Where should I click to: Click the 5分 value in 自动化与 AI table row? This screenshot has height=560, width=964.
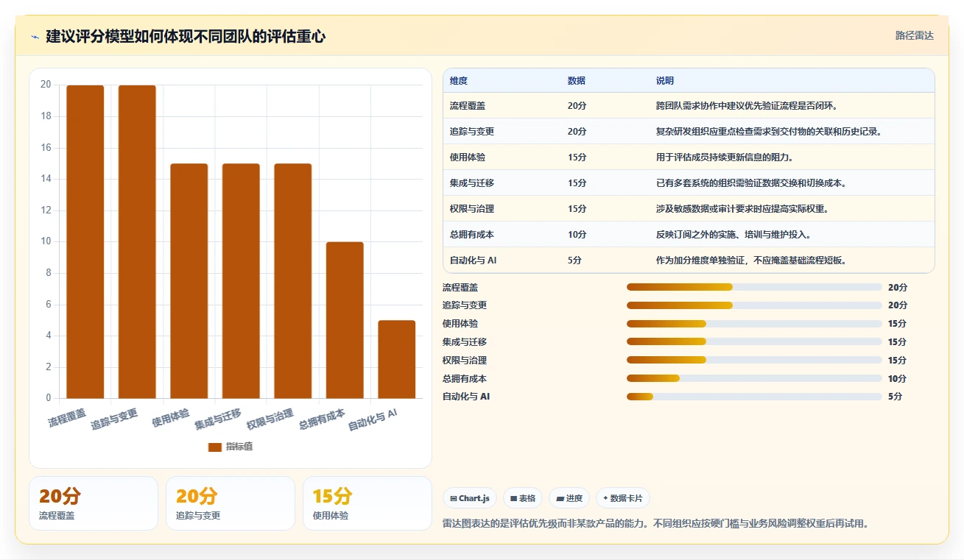coord(575,260)
